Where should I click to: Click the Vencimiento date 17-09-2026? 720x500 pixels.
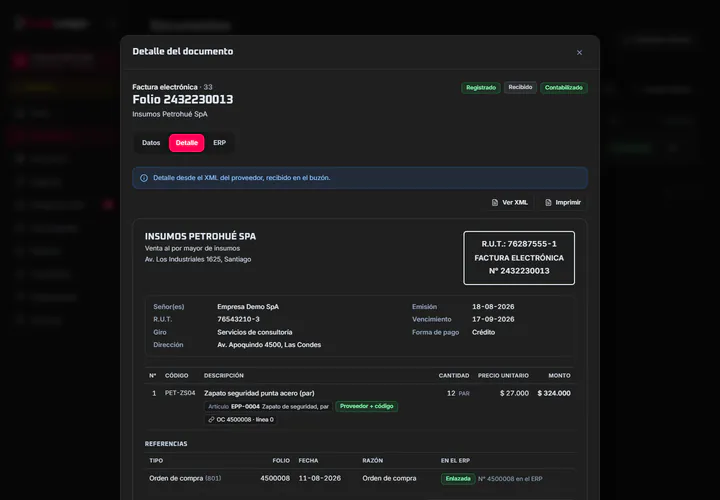point(493,319)
